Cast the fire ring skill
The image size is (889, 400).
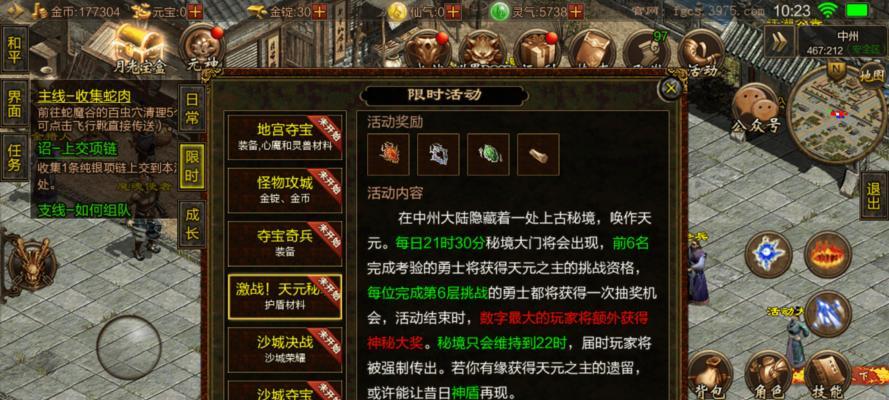(828, 254)
